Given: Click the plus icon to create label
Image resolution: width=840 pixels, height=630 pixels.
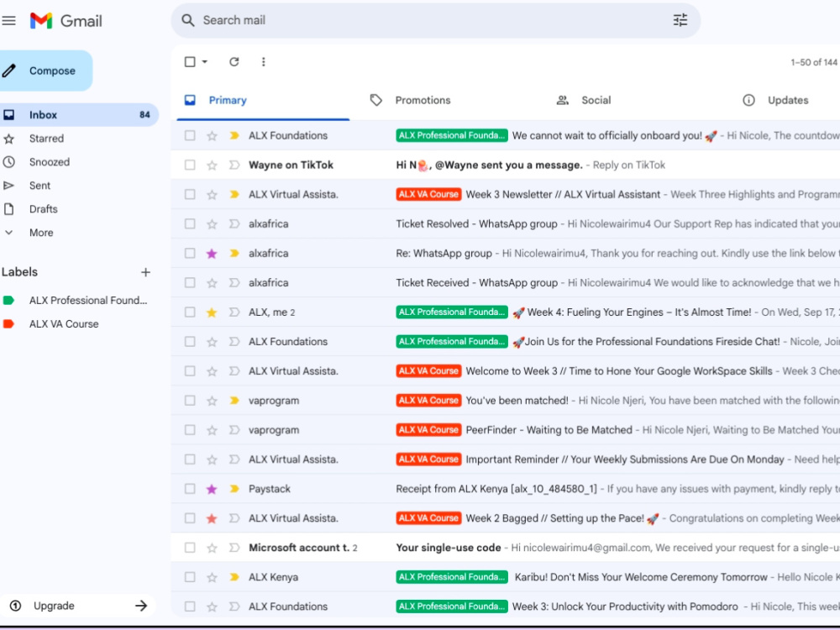Looking at the screenshot, I should click(145, 272).
